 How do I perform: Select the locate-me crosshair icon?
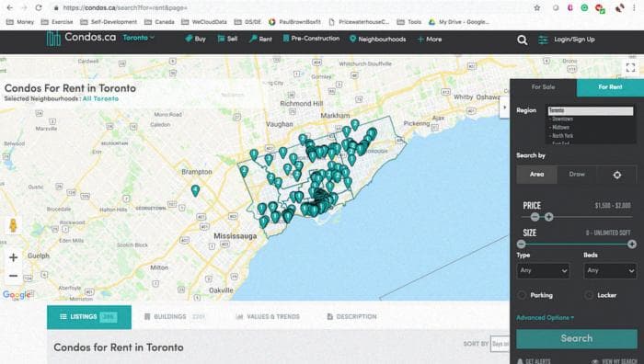pos(617,175)
